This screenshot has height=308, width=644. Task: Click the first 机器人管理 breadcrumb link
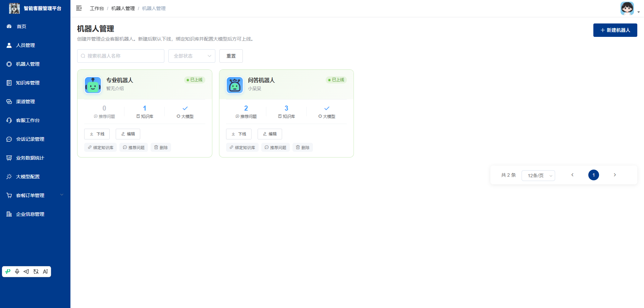(x=123, y=8)
